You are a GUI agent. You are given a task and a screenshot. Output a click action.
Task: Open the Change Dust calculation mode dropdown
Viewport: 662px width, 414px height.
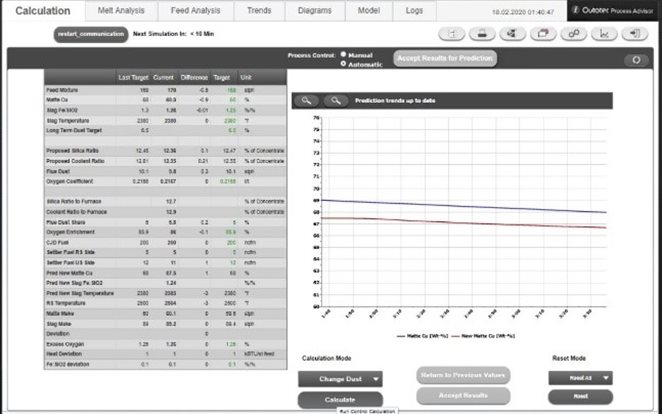pyautogui.click(x=340, y=379)
